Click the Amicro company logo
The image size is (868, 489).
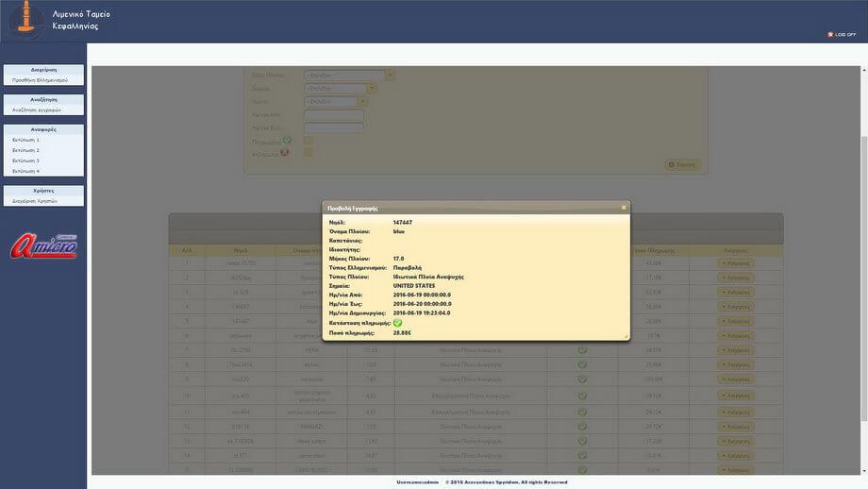[x=43, y=245]
